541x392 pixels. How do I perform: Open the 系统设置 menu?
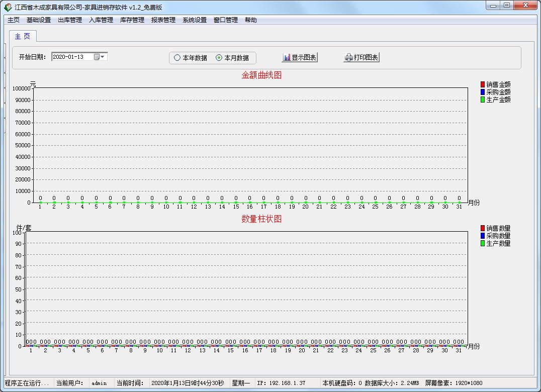[195, 20]
